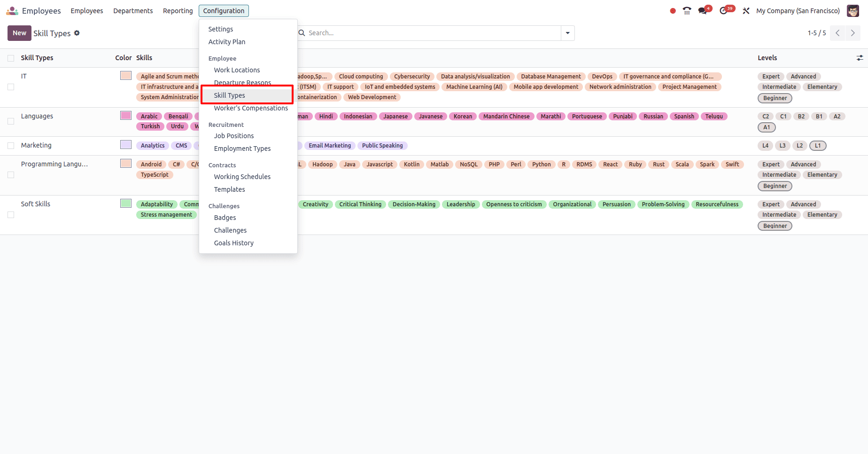Check the IT row checkbox
Screen dimensions: 868x454
[11, 87]
